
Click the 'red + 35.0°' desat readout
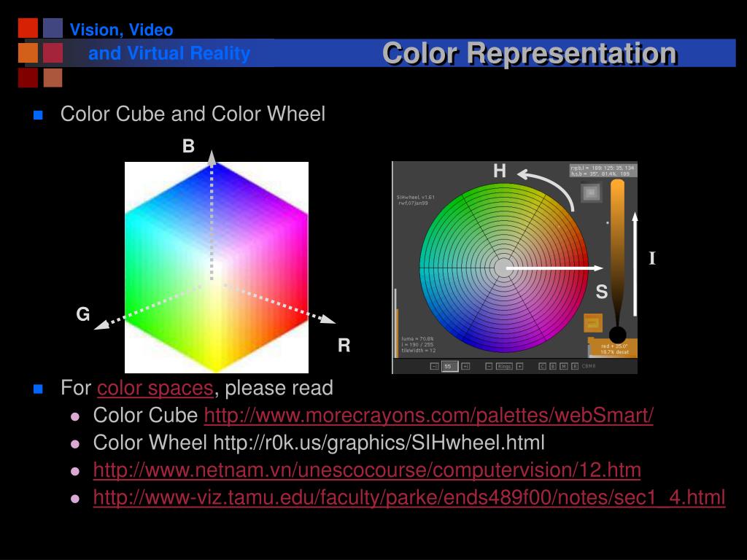coord(614,349)
